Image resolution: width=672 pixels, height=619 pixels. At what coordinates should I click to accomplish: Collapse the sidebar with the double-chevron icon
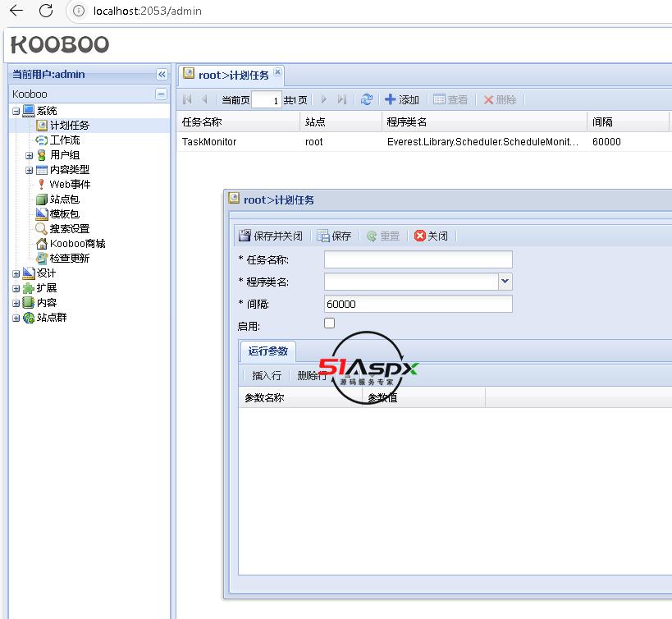click(162, 74)
